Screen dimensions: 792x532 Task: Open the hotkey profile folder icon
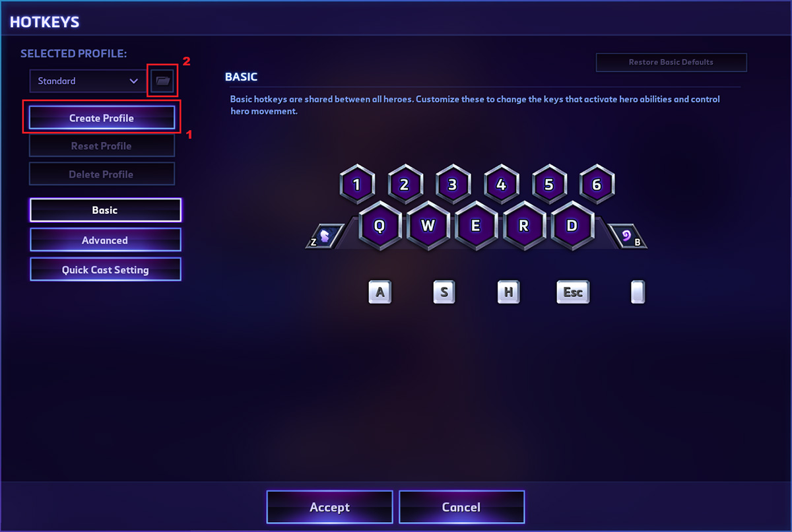coord(163,81)
